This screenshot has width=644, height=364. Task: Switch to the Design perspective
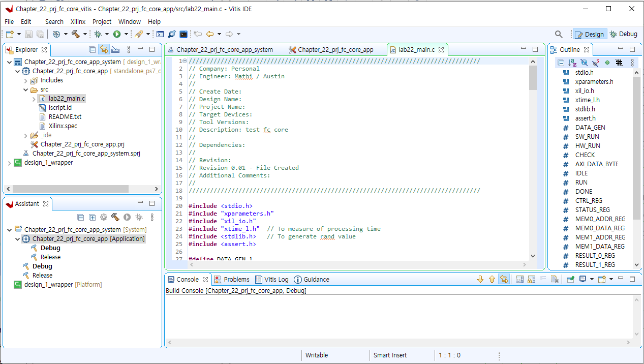(x=590, y=34)
